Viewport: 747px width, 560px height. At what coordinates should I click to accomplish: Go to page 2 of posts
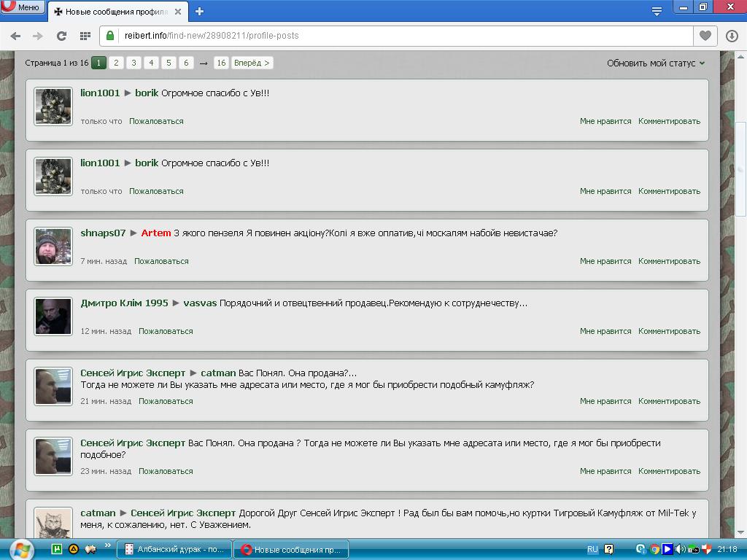116,63
